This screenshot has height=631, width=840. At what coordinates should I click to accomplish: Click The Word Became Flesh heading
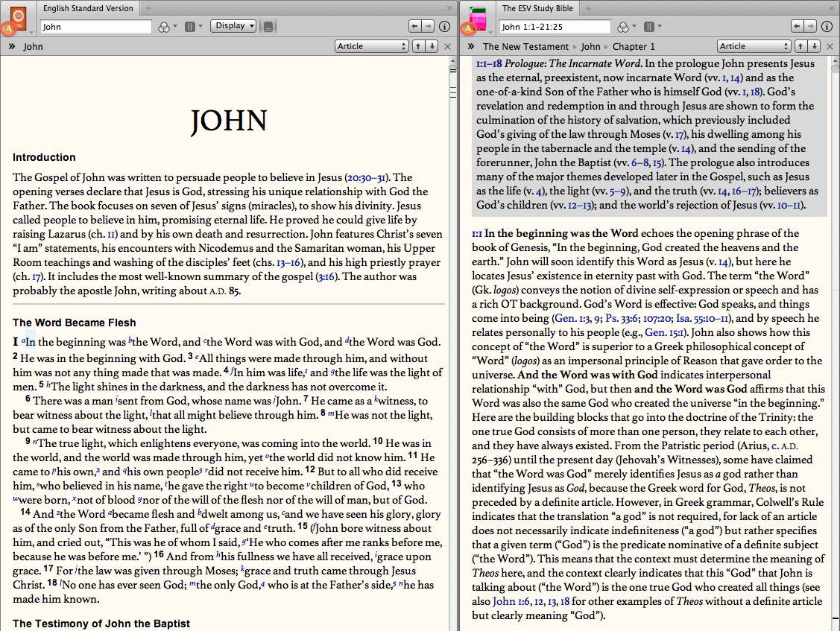[x=75, y=323]
